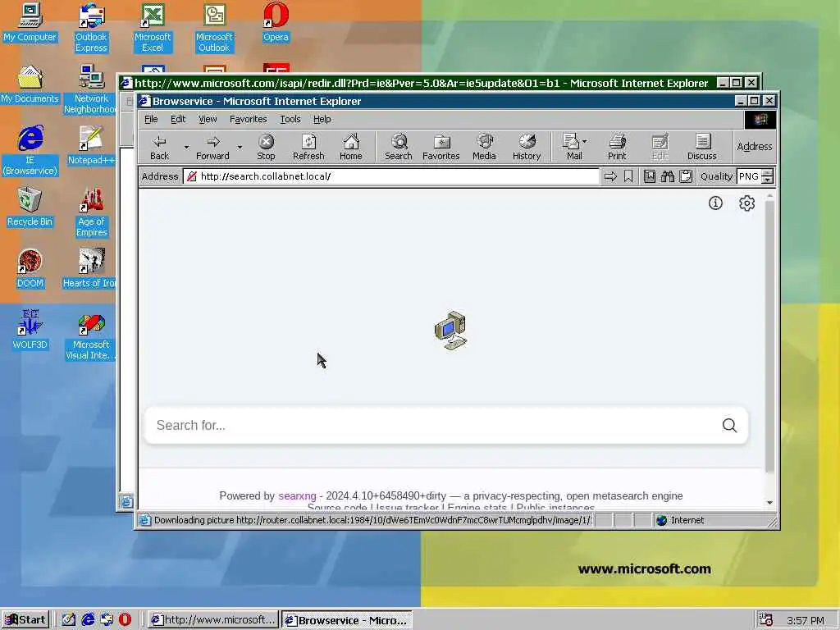Select the My Documents desktop icon
This screenshot has height=630, width=840.
30,84
